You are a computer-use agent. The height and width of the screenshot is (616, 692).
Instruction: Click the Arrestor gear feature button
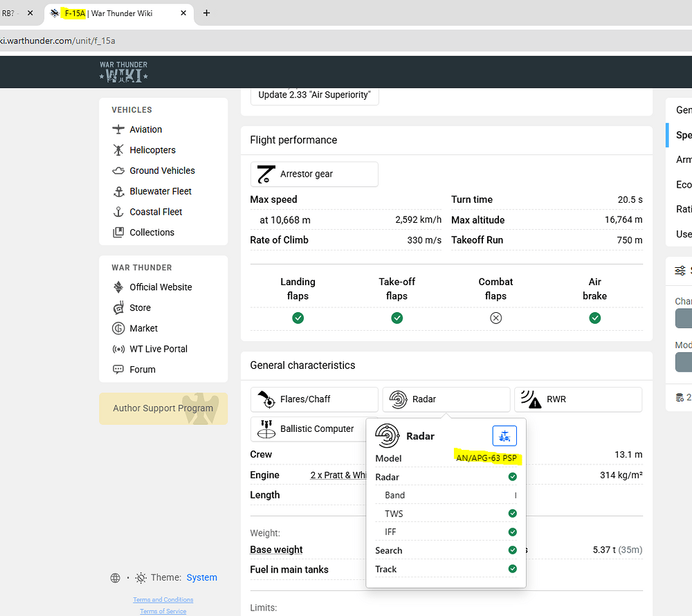314,174
